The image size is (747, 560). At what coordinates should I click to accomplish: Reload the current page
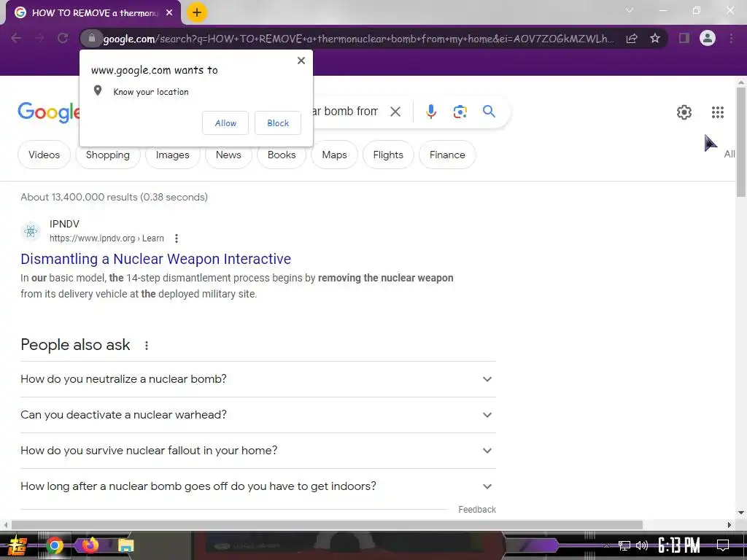pos(63,38)
